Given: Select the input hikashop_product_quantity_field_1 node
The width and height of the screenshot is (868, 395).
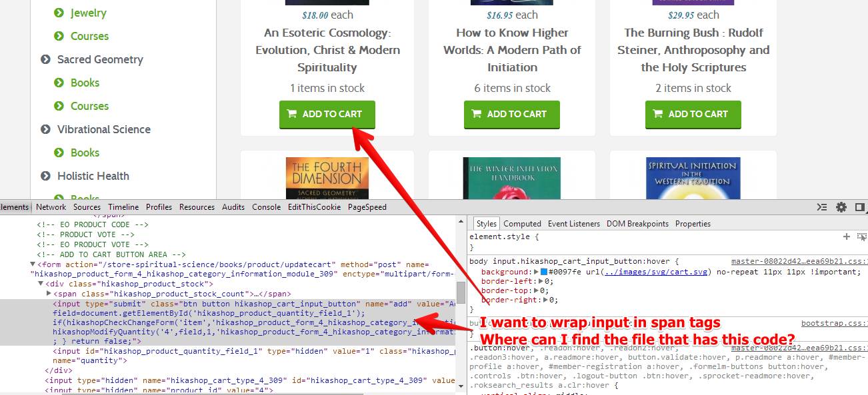Looking at the screenshot, I should pyautogui.click(x=253, y=356).
